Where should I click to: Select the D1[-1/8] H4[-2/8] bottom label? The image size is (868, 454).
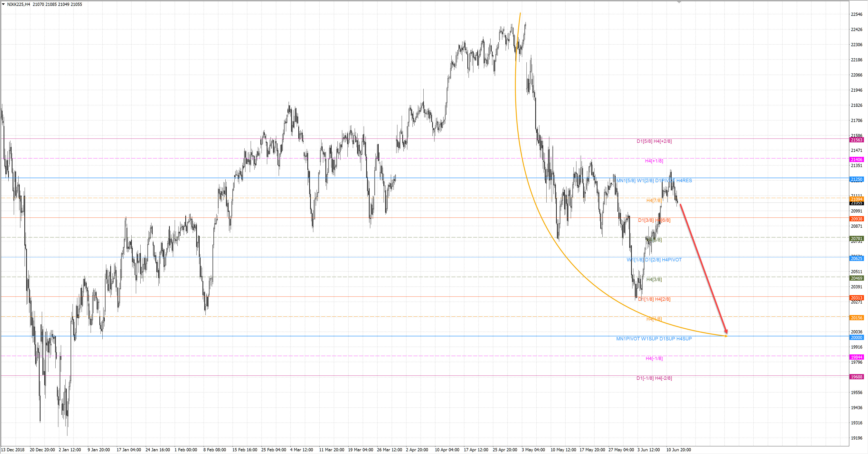[654, 378]
